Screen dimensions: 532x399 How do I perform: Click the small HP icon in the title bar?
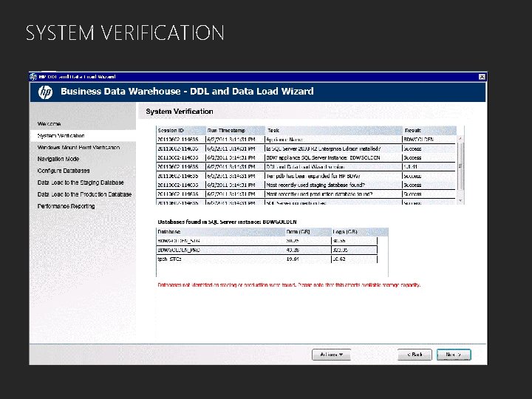tap(33, 77)
